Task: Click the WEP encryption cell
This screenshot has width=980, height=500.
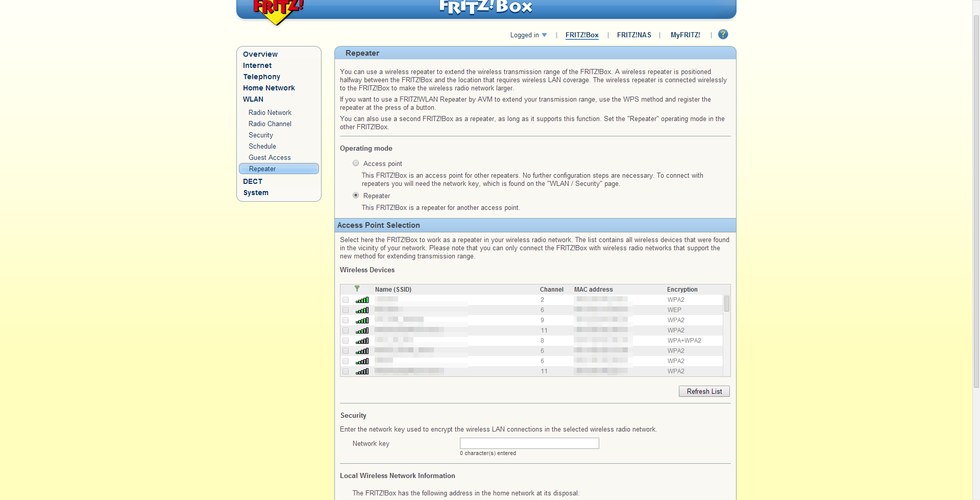Action: point(674,310)
